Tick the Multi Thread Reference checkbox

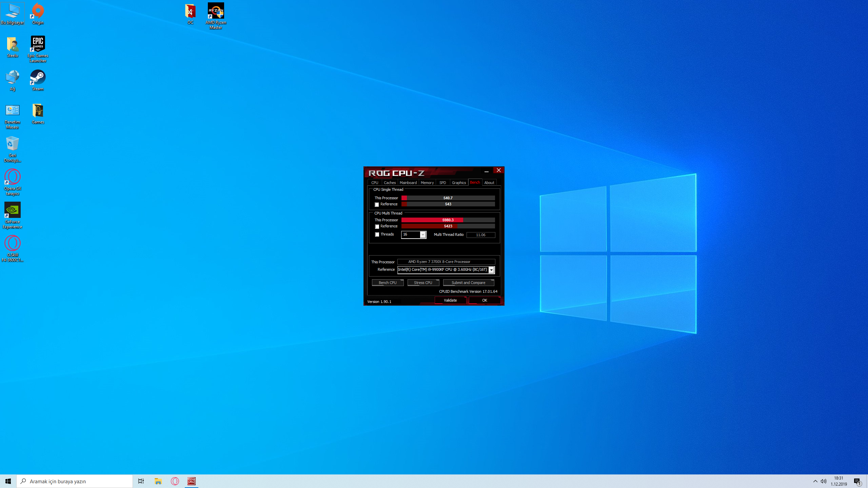[x=377, y=227]
